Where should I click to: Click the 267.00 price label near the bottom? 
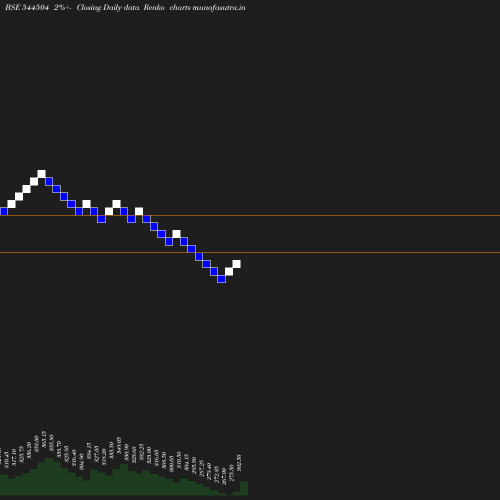[x=224, y=477]
